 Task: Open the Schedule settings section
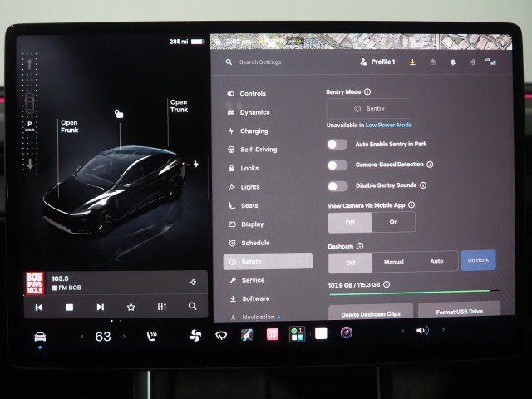(x=249, y=243)
